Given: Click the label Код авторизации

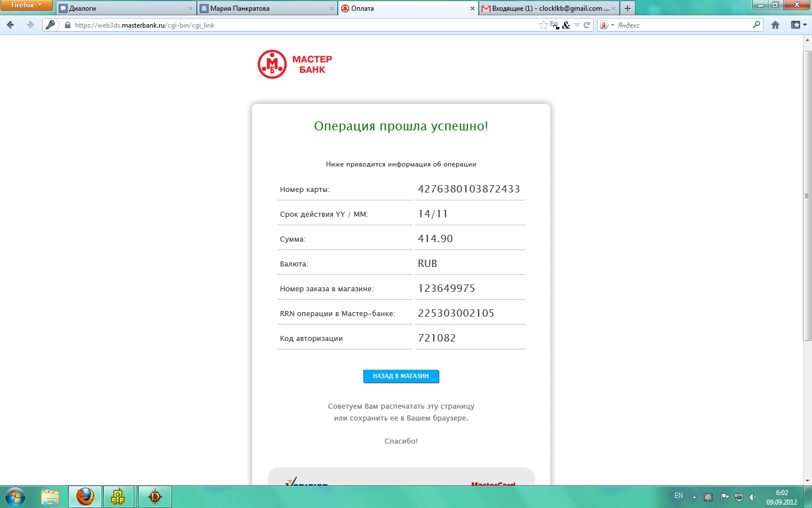Looking at the screenshot, I should [x=311, y=339].
